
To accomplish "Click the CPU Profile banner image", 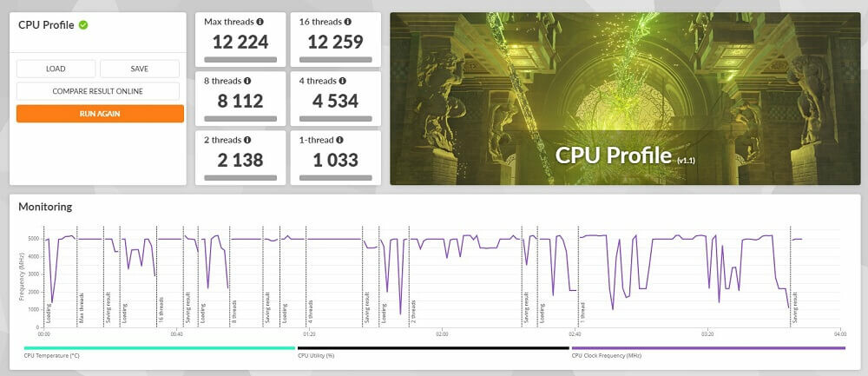I will (x=624, y=98).
